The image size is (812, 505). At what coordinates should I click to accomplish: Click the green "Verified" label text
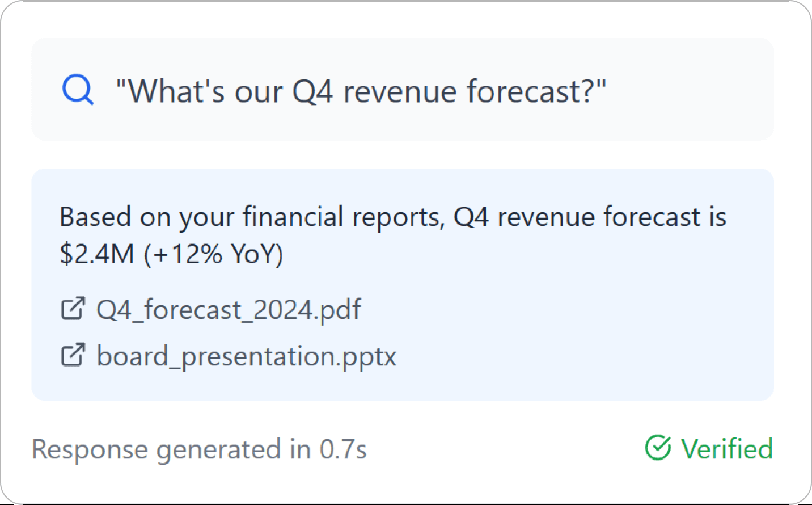tap(727, 449)
